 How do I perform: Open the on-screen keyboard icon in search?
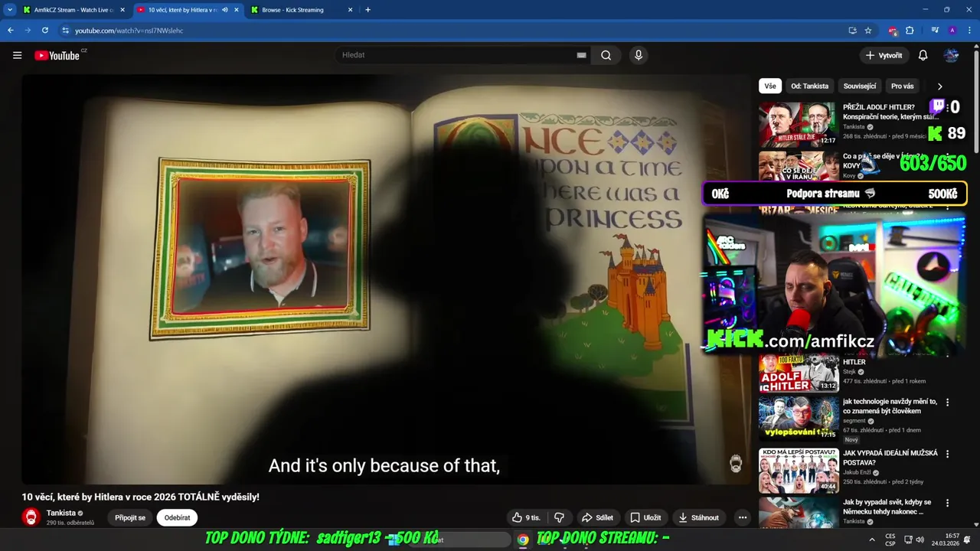(581, 55)
